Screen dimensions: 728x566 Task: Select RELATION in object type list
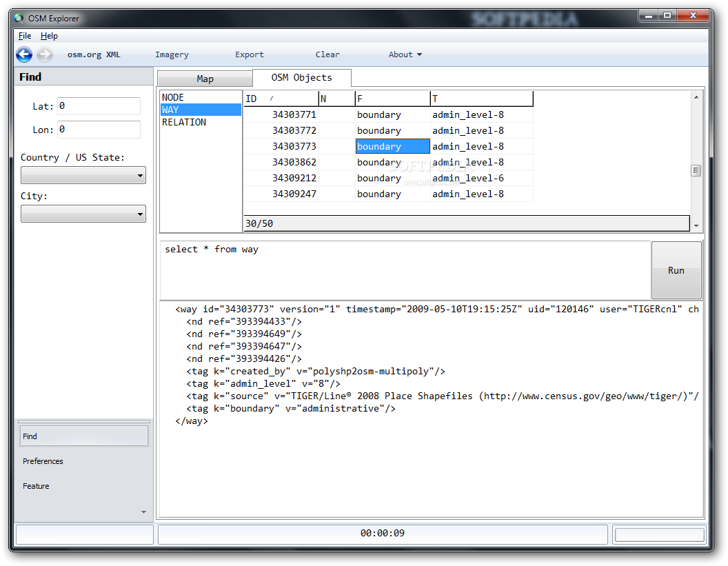click(x=201, y=123)
